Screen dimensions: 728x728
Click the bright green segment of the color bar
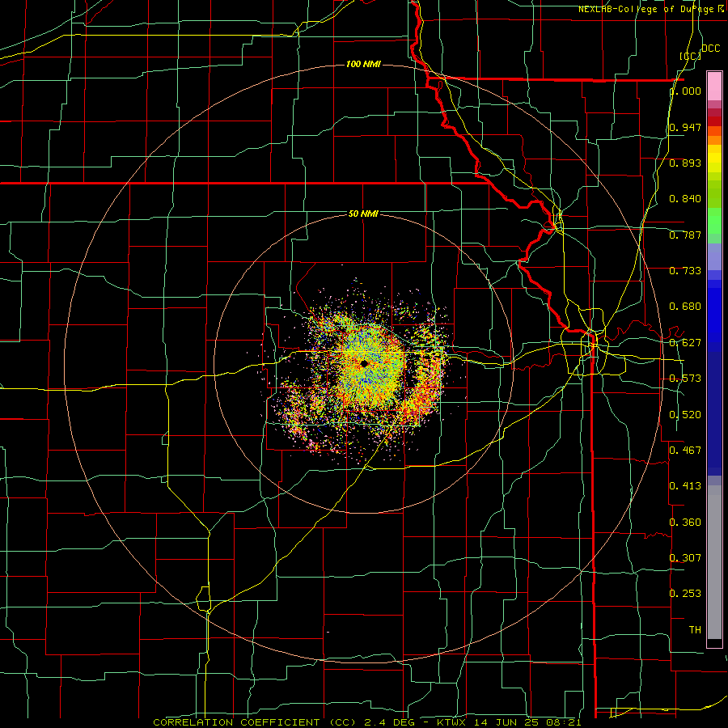coord(714,221)
